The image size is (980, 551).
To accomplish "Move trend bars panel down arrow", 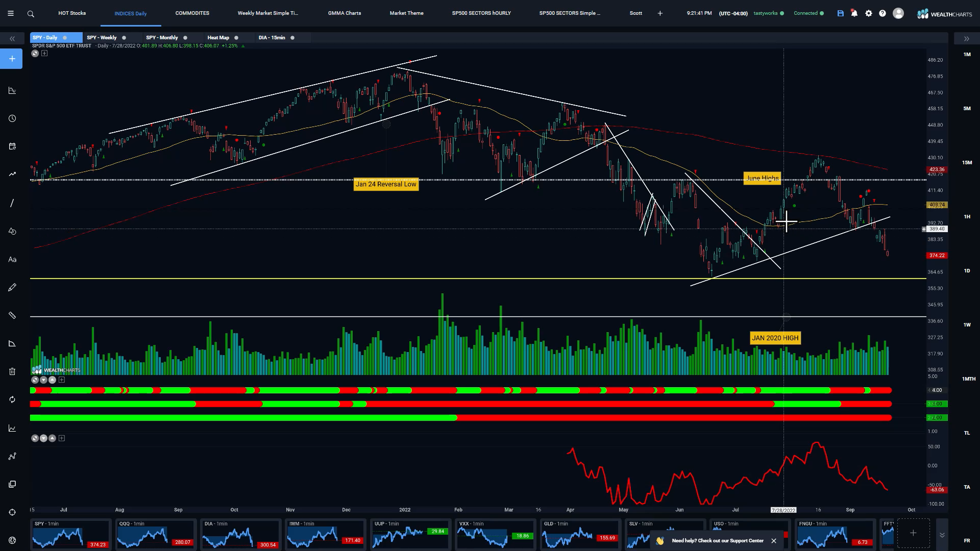I will 43,380.
